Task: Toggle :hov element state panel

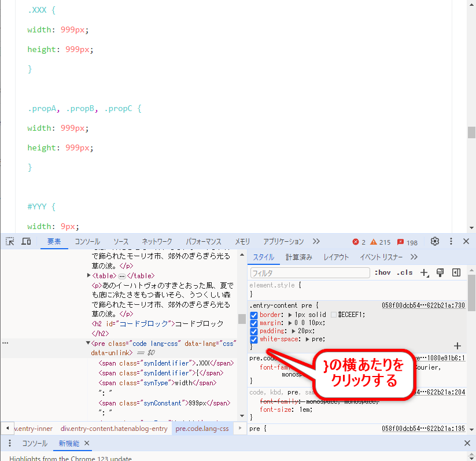Action: 382,272
